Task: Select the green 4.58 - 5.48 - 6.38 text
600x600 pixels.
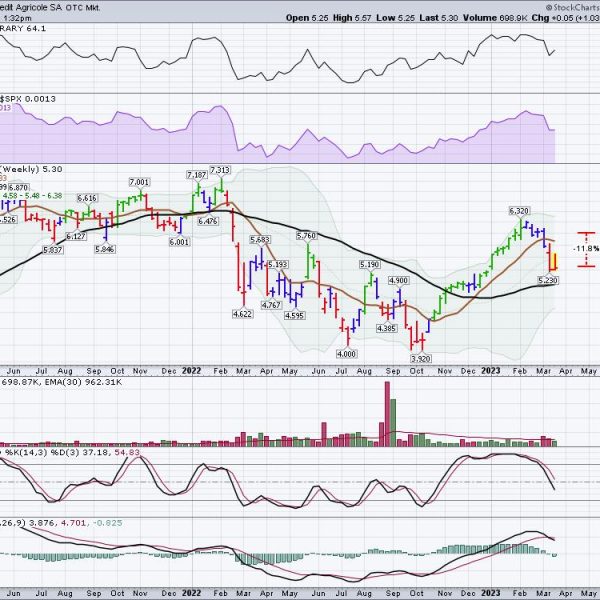Action: click(32, 196)
